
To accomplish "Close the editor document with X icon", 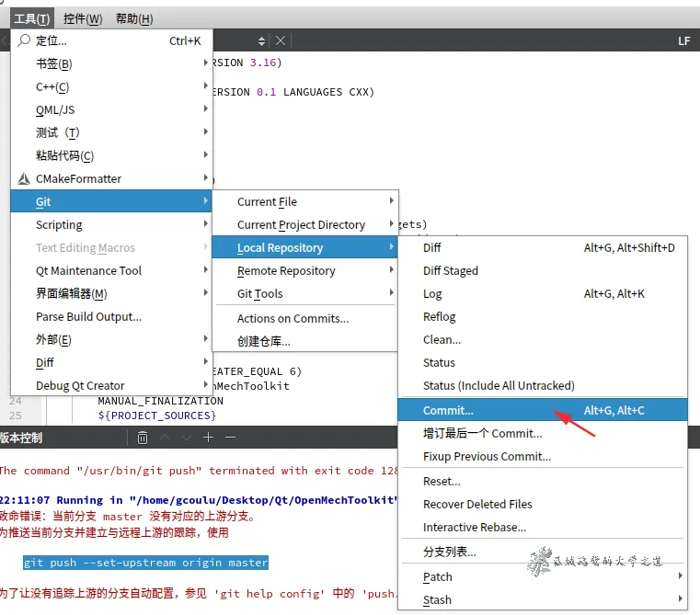I will point(281,40).
